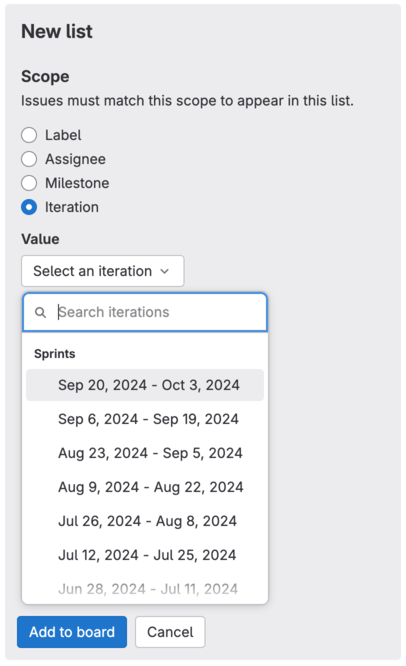Open the Select an iteration dropdown
This screenshot has height=666, width=406.
coord(103,271)
